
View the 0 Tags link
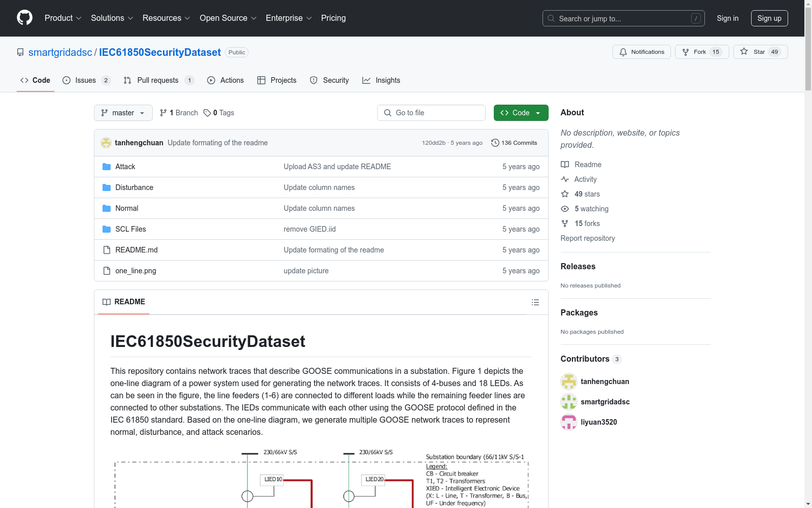coord(219,113)
